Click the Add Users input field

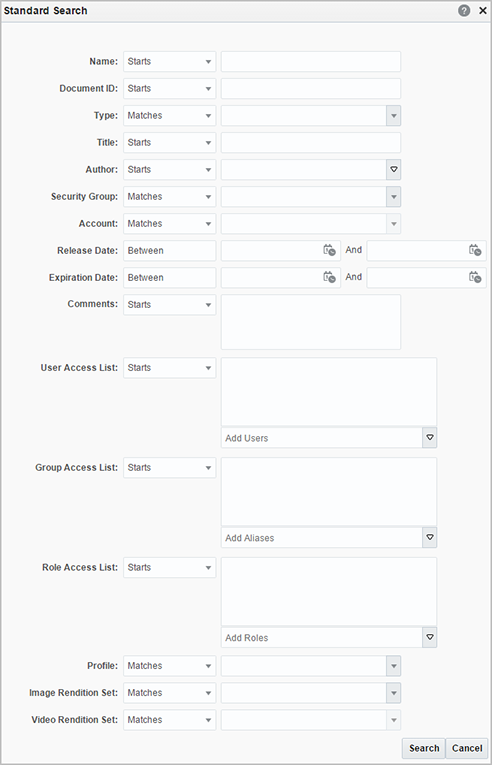coord(322,438)
